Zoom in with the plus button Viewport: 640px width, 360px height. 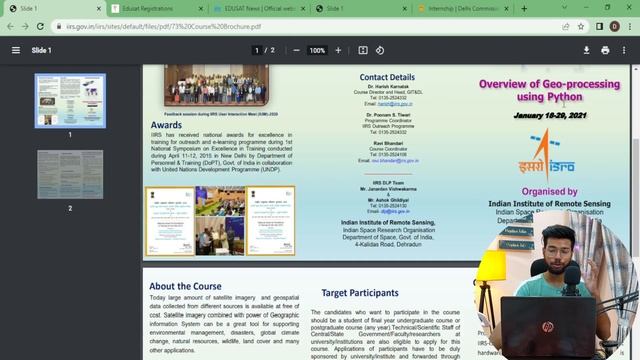[x=338, y=50]
